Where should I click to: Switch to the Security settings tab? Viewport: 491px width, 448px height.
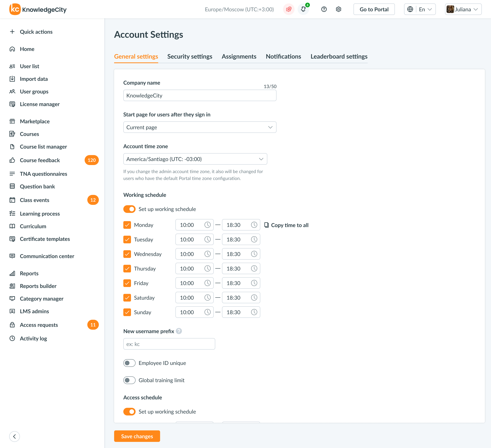[x=189, y=56]
